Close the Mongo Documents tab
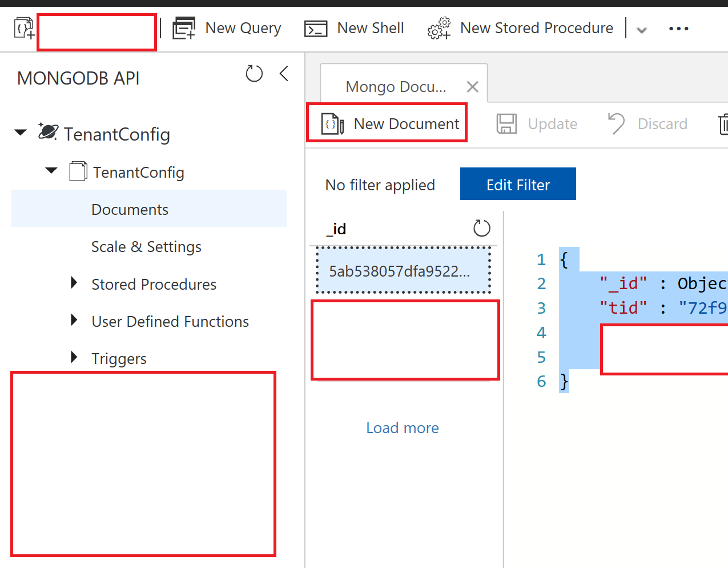 coord(472,87)
